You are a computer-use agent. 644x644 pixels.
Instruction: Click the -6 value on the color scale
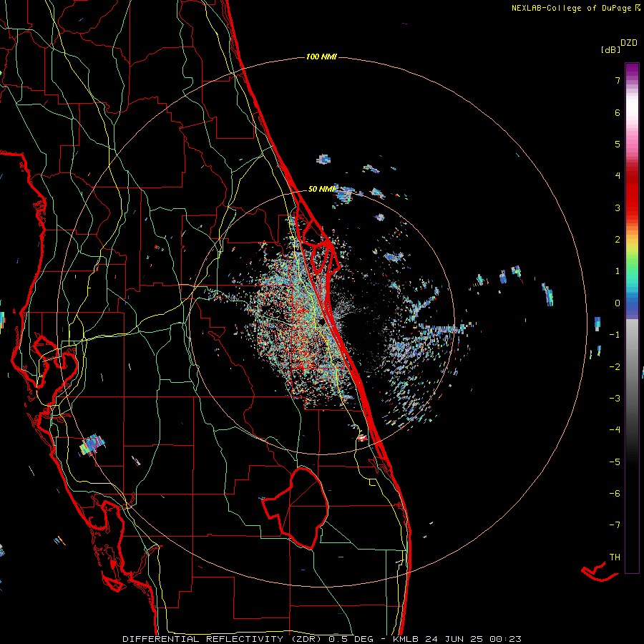(x=615, y=494)
